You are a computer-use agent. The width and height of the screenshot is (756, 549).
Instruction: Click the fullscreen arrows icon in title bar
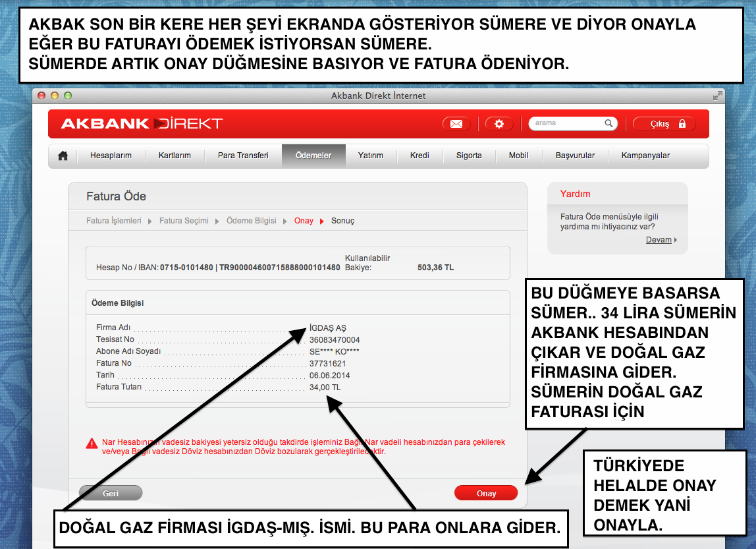click(717, 96)
